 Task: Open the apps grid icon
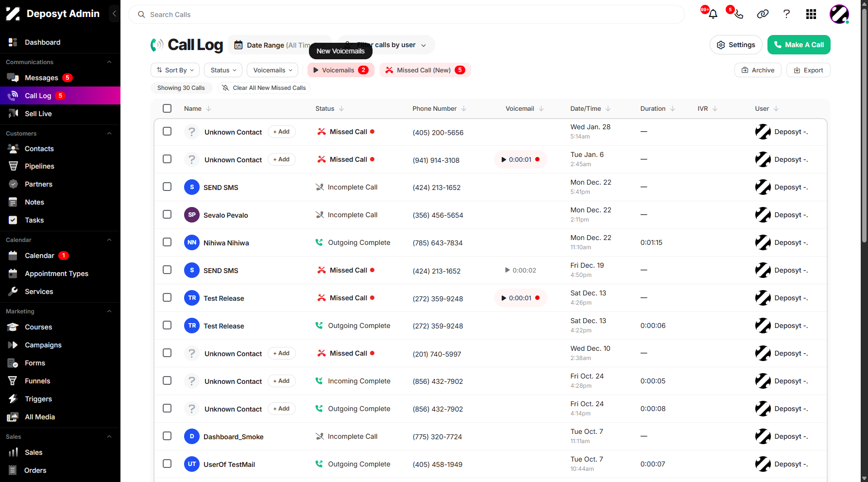point(811,14)
